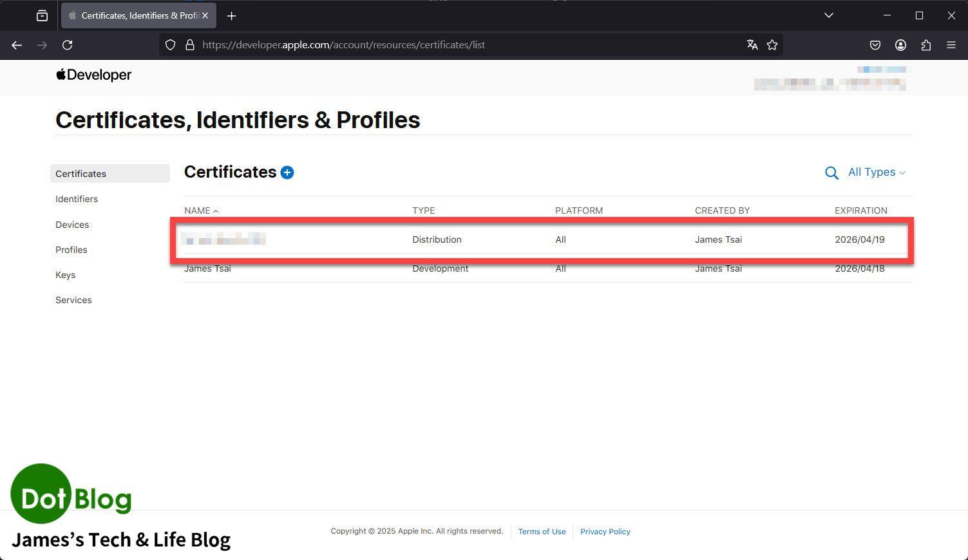The image size is (968, 560).
Task: Click the tracking protection shield icon
Action: [x=170, y=45]
